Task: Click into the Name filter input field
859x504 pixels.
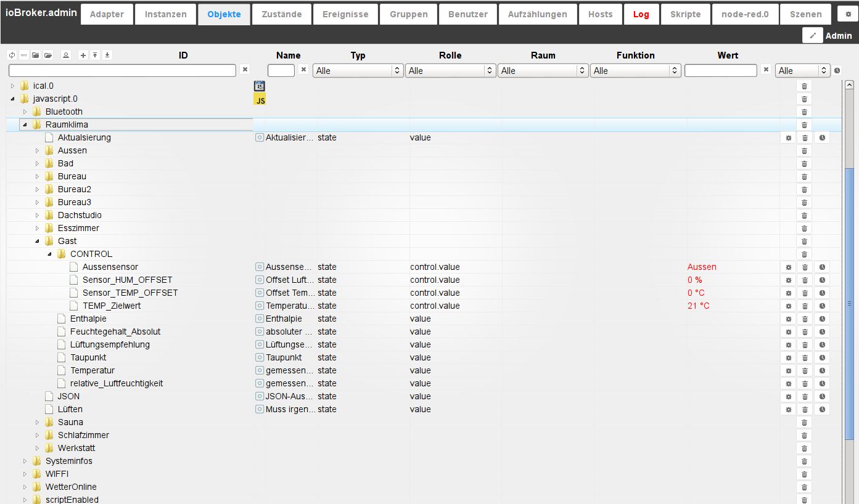Action: tap(281, 71)
